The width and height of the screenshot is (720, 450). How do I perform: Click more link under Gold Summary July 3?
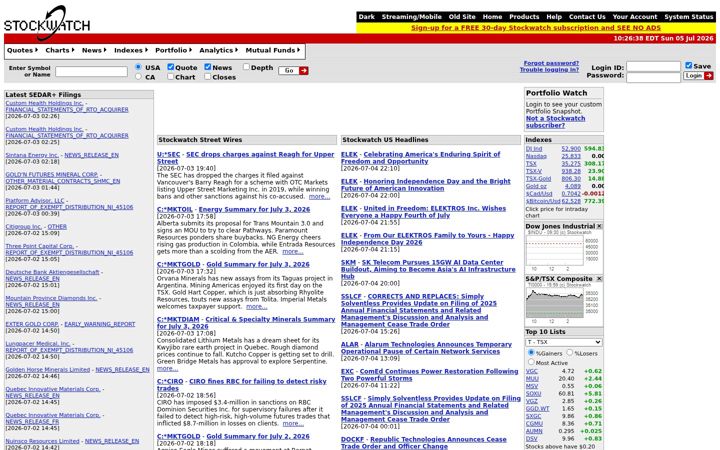click(257, 307)
